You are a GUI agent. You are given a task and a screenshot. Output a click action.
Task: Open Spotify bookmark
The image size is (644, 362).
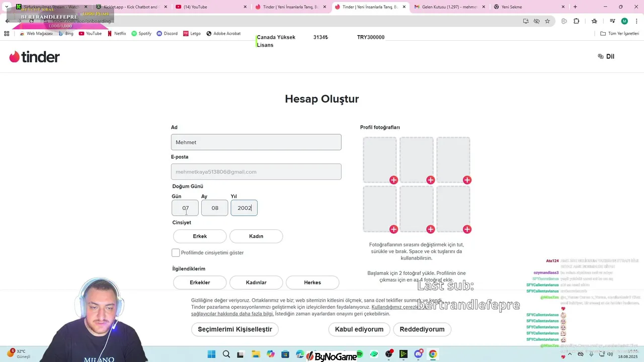pyautogui.click(x=141, y=34)
